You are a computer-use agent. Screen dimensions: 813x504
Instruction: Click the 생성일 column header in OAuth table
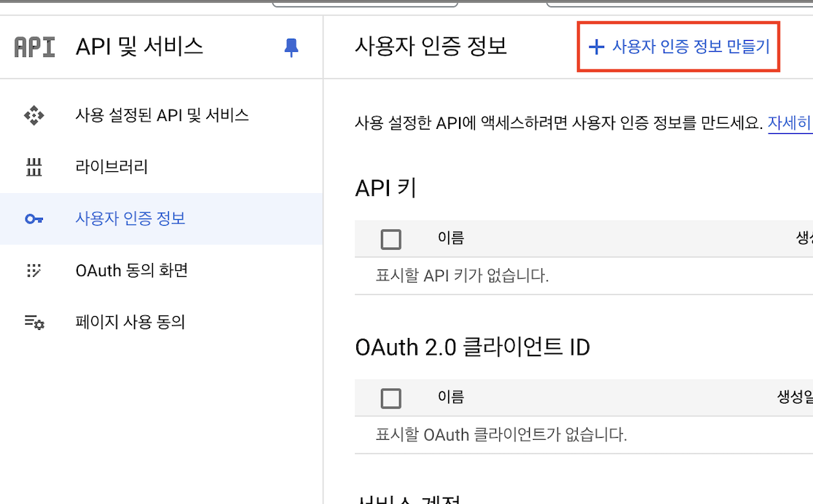pos(795,397)
